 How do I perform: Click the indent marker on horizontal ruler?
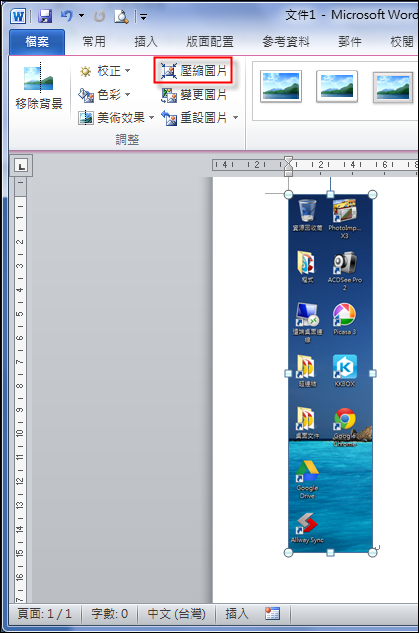[288, 166]
